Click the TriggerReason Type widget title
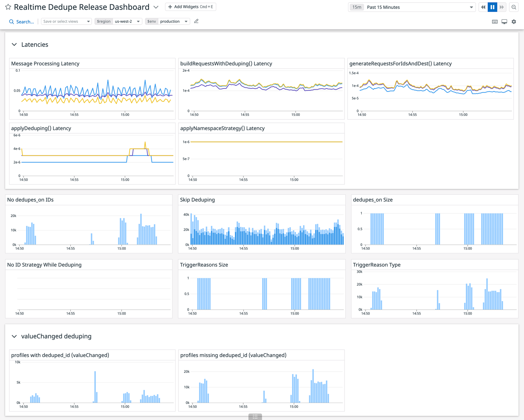 coord(377,265)
